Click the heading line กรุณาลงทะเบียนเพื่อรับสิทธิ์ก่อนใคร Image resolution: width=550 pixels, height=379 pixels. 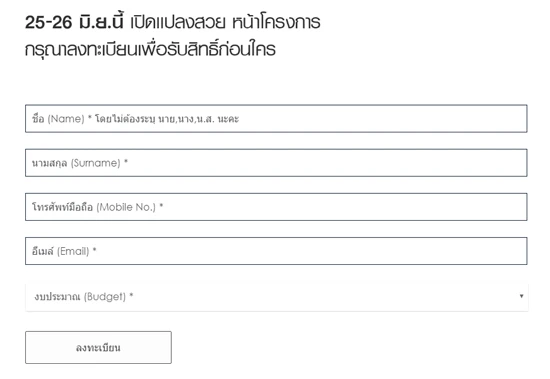tap(150, 49)
